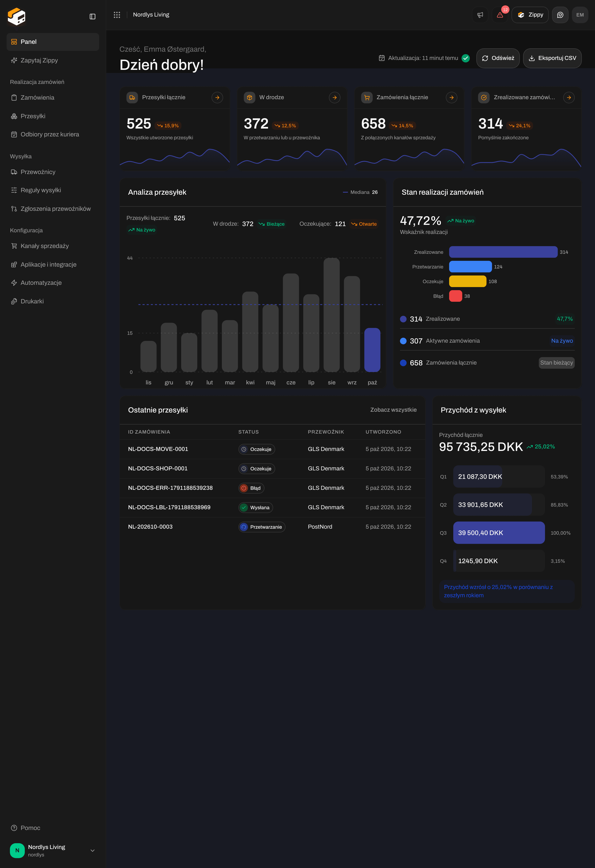Screen dimensions: 595x868
Task: Open the EM user avatar menu
Action: pyautogui.click(x=580, y=15)
